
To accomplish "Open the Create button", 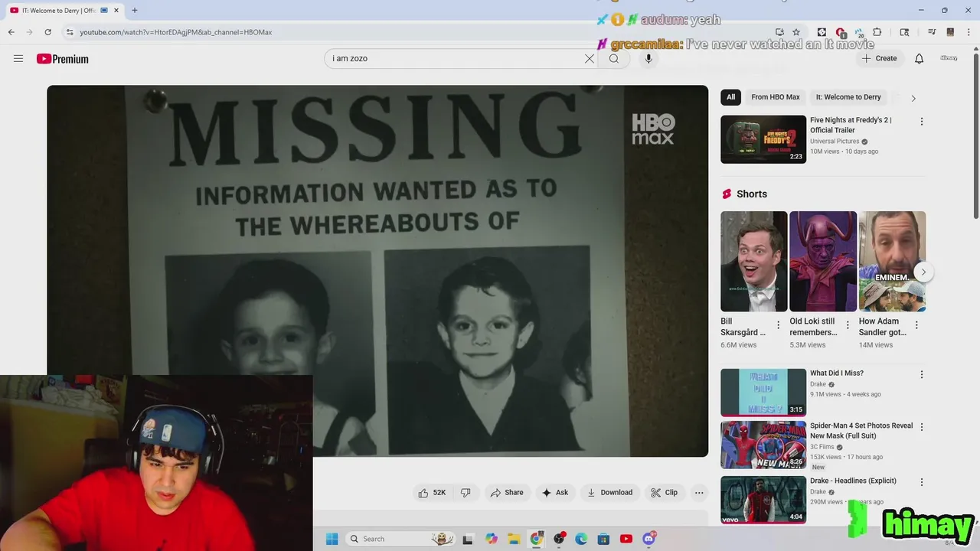I will [x=879, y=58].
